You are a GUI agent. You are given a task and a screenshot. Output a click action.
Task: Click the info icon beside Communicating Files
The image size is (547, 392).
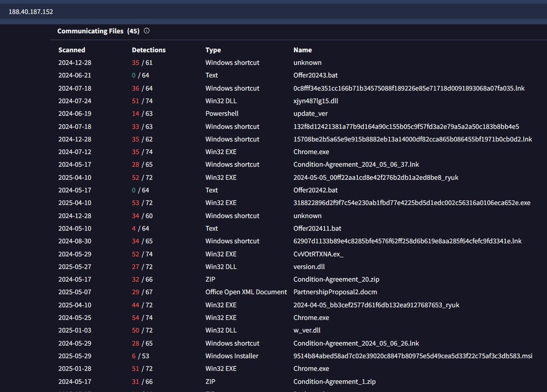(147, 31)
